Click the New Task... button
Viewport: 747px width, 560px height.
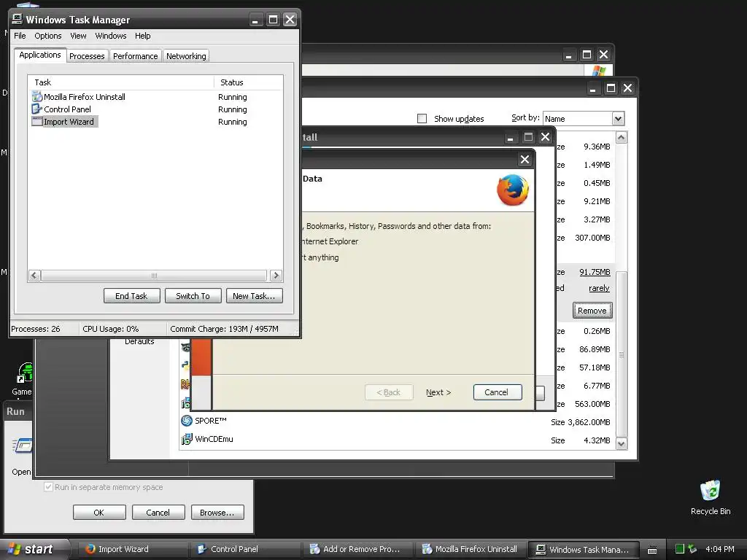(x=254, y=296)
